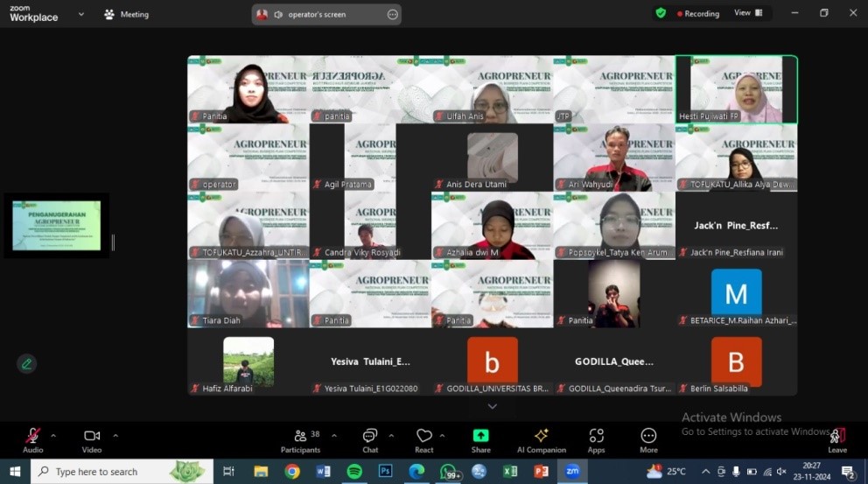This screenshot has height=484, width=868.
Task: Open video options arrow next to Video
Action: (x=115, y=436)
